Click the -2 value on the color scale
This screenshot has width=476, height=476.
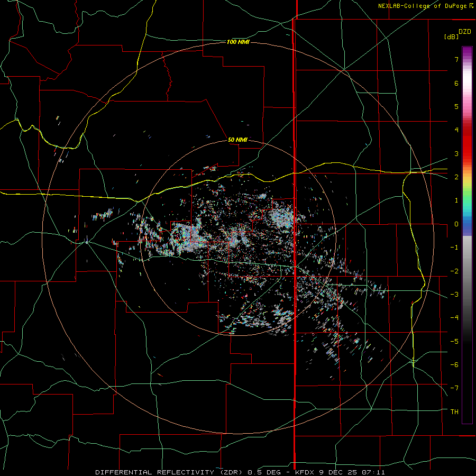(x=454, y=271)
